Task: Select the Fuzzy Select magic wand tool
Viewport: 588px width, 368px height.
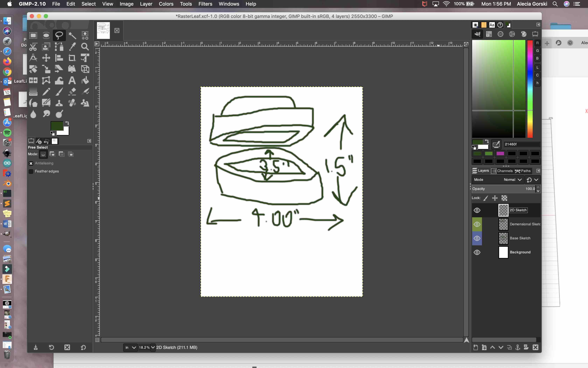Action: (x=72, y=36)
